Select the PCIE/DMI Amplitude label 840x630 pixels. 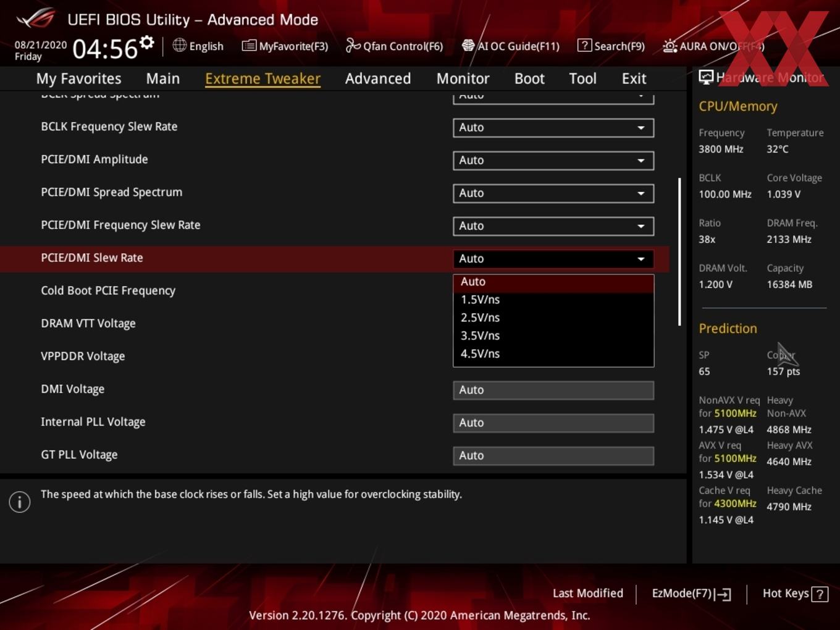94,159
